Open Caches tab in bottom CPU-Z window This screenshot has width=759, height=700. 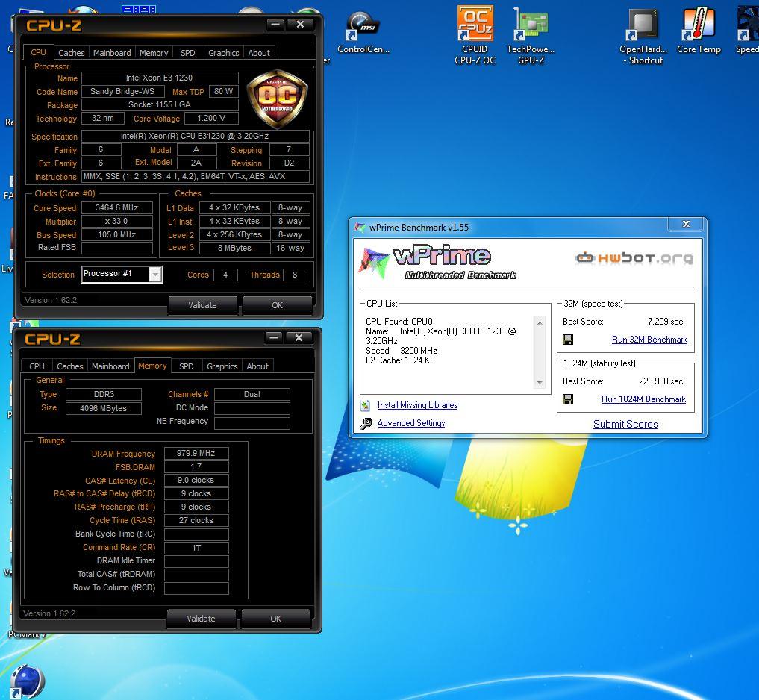(x=69, y=366)
